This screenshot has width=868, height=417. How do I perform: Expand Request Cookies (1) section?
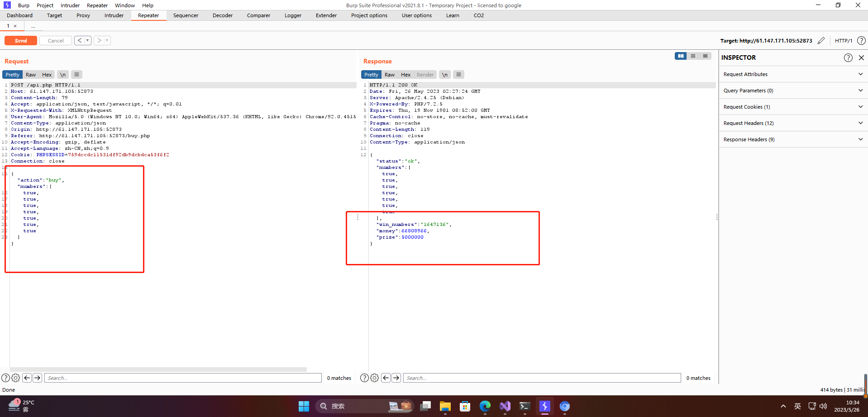(793, 107)
